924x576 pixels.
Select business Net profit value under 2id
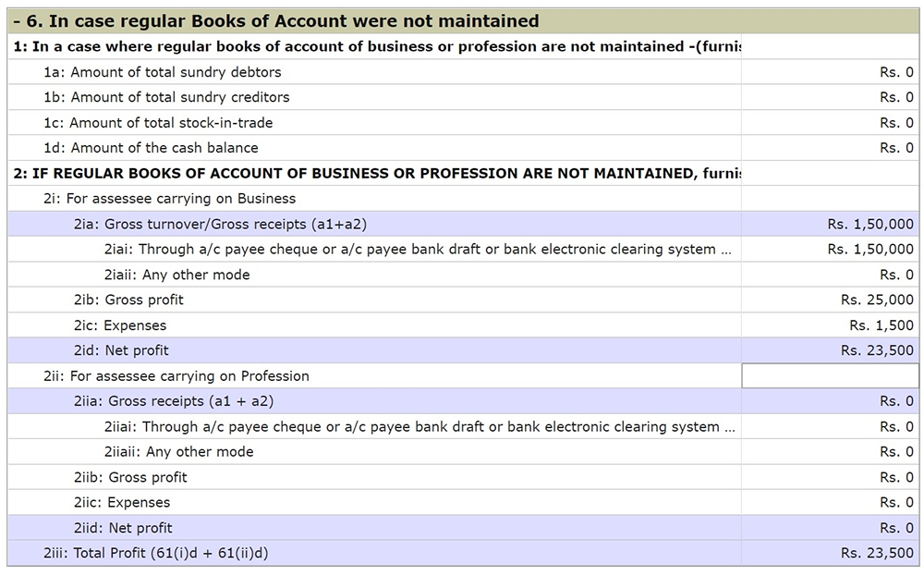877,350
